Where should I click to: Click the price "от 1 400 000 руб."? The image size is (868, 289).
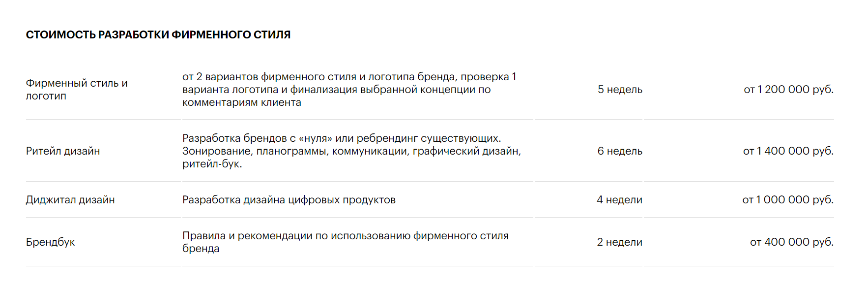pos(788,151)
